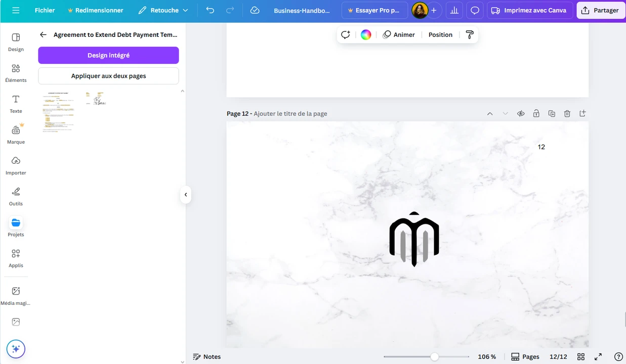Launch the Canva AI assistant sparkle button

[16, 349]
